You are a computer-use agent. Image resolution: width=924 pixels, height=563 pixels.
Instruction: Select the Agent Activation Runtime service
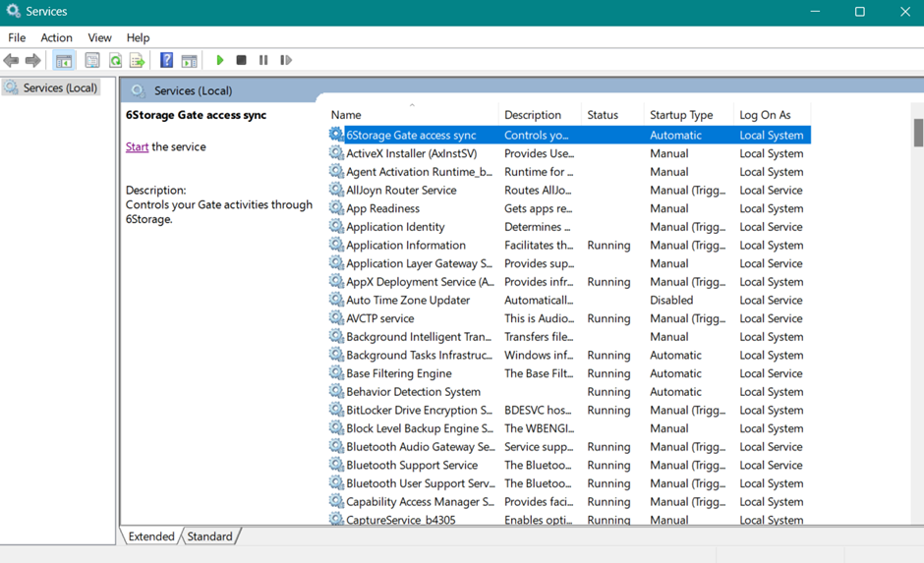569,171
